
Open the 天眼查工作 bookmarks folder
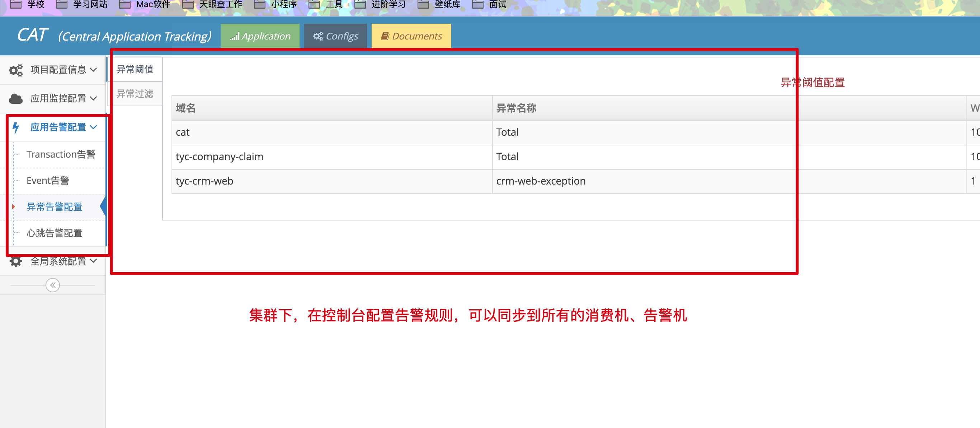coord(220,5)
